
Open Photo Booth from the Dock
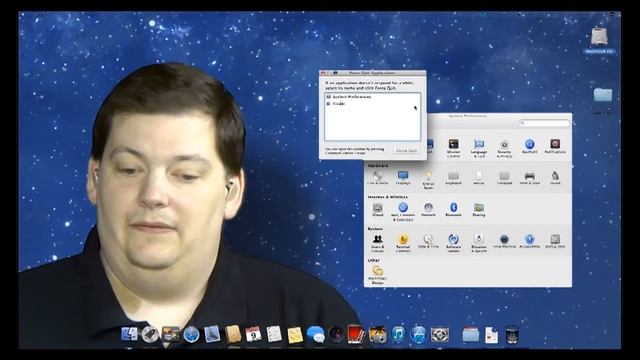point(356,334)
